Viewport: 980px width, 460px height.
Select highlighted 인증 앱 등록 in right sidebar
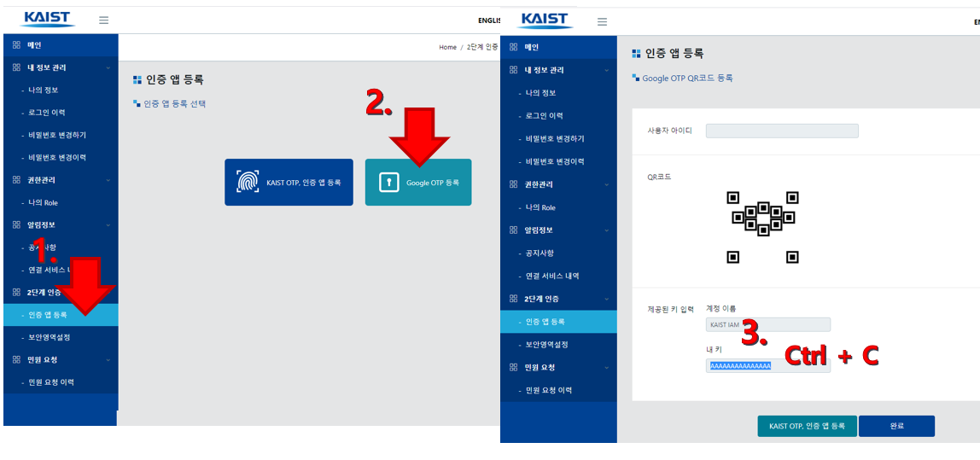(558, 322)
